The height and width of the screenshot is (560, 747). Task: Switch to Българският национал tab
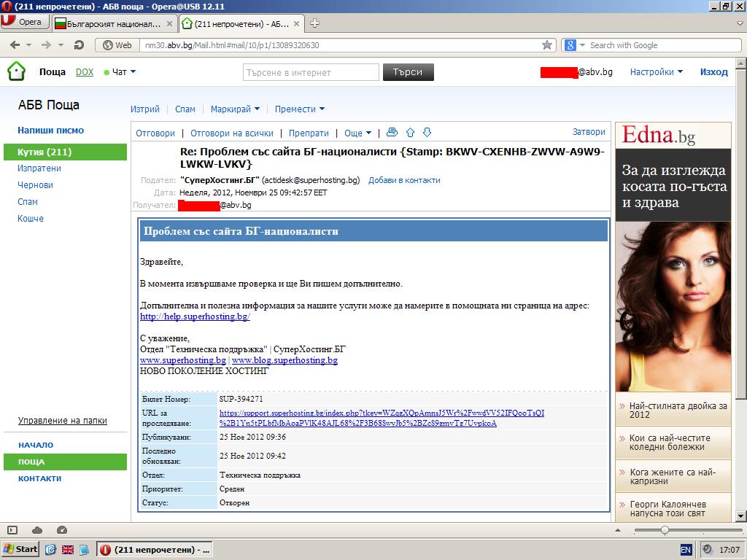113,23
